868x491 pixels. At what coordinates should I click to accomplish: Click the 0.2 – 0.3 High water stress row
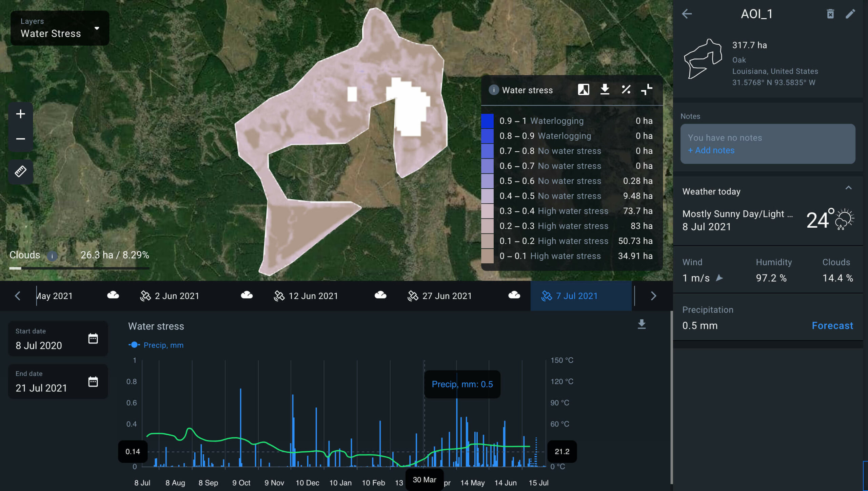point(572,226)
